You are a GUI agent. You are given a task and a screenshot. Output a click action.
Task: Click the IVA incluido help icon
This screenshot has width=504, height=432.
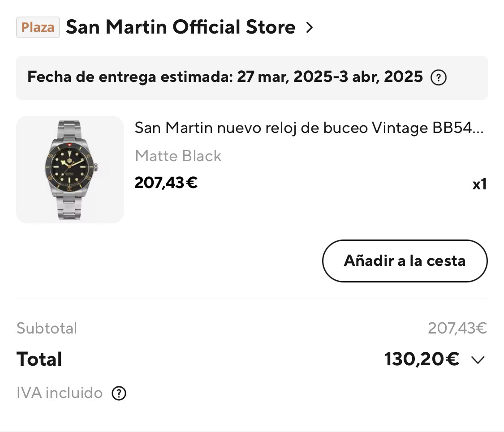pyautogui.click(x=119, y=394)
